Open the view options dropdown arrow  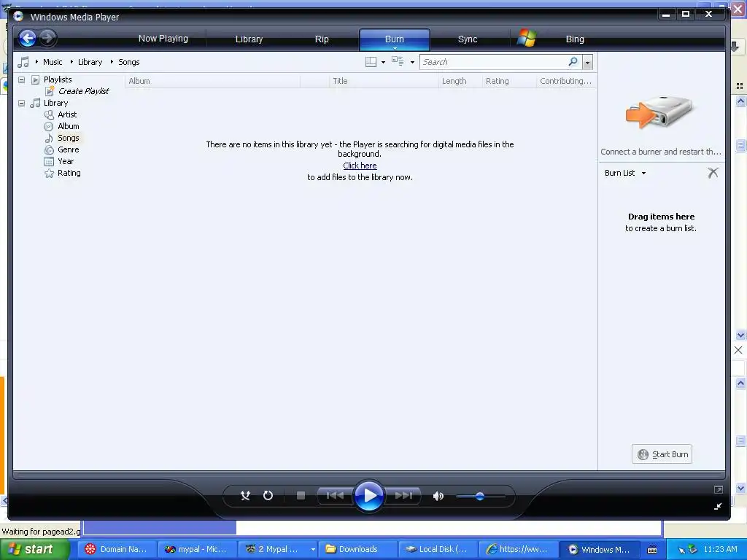(412, 63)
